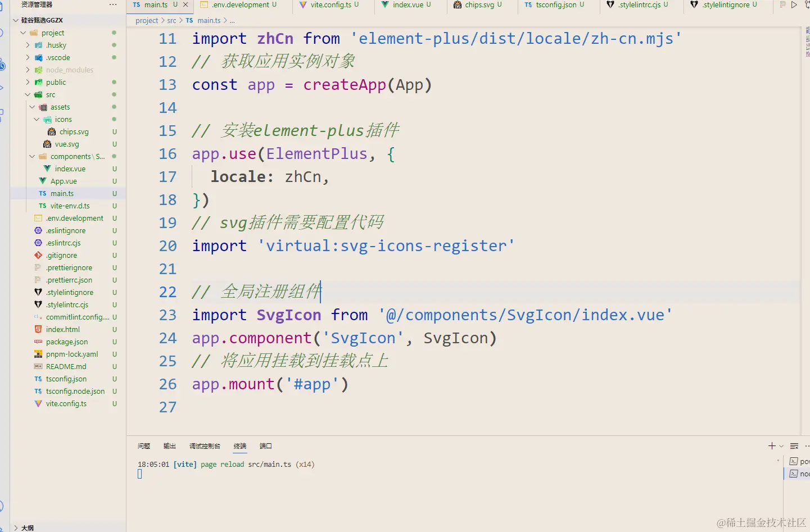Click the split terminal icon
Viewport: 810px width, 532px height.
coord(794,445)
